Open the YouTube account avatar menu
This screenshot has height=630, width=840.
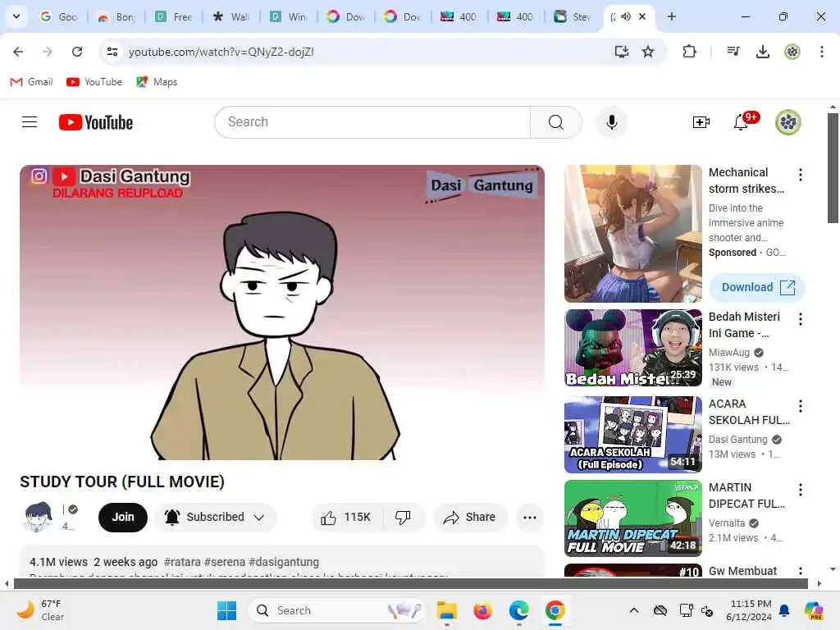tap(788, 122)
